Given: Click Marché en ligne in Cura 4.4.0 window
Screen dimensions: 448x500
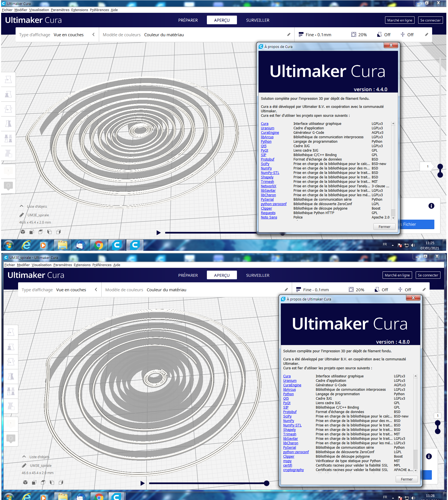Looking at the screenshot, I should tap(400, 20).
